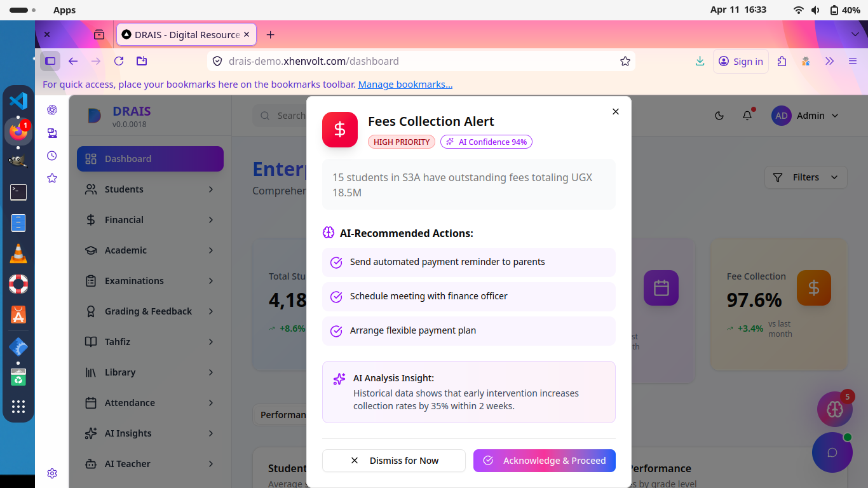Launch Visual Studio Code from the dock
The image size is (868, 488).
pos(18,100)
